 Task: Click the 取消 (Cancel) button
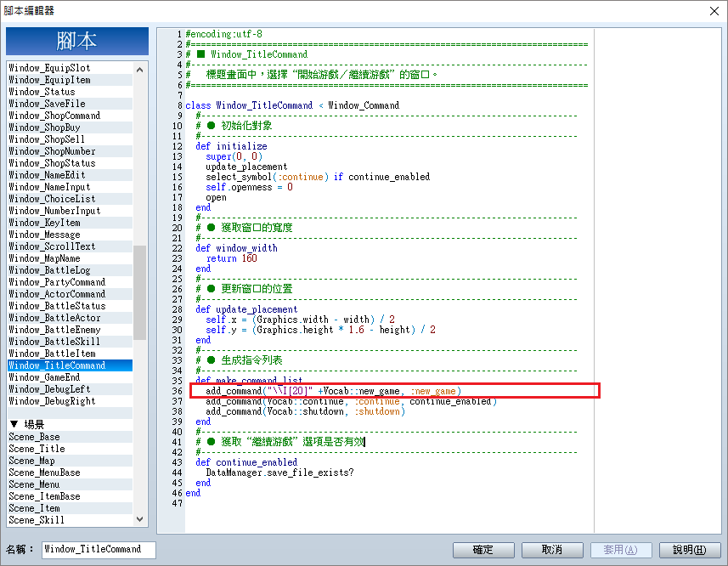coord(552,550)
